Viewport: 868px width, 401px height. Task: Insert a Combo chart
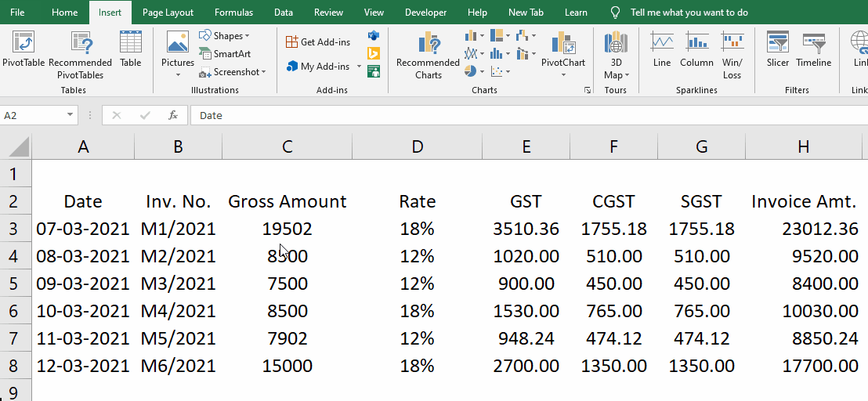(x=526, y=54)
